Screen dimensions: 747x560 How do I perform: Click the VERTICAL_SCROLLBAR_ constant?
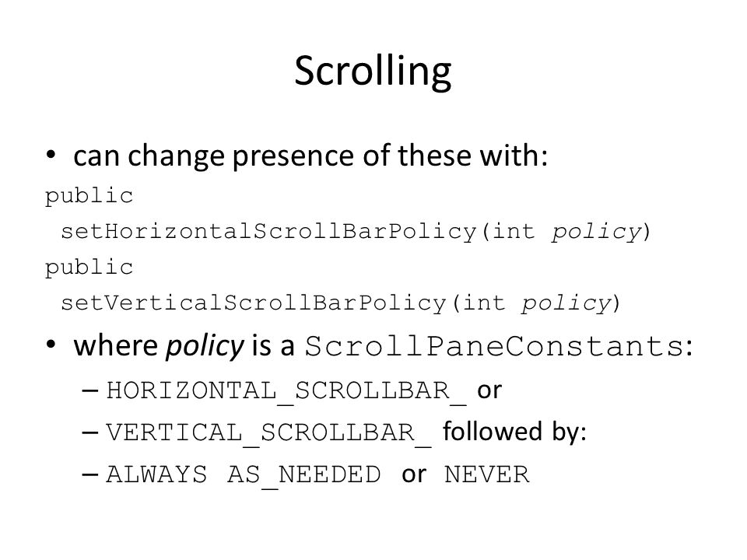coord(268,433)
